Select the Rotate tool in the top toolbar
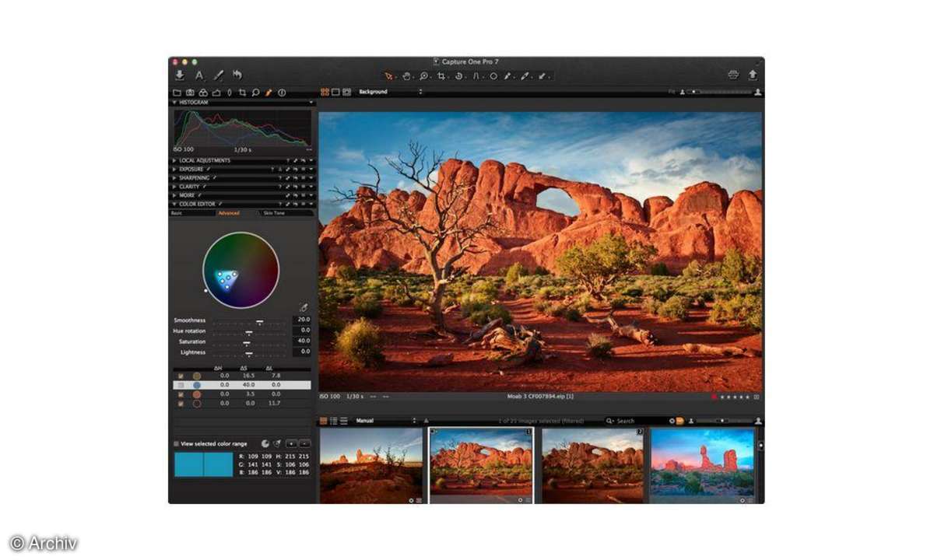This screenshot has width=934, height=560. click(458, 76)
